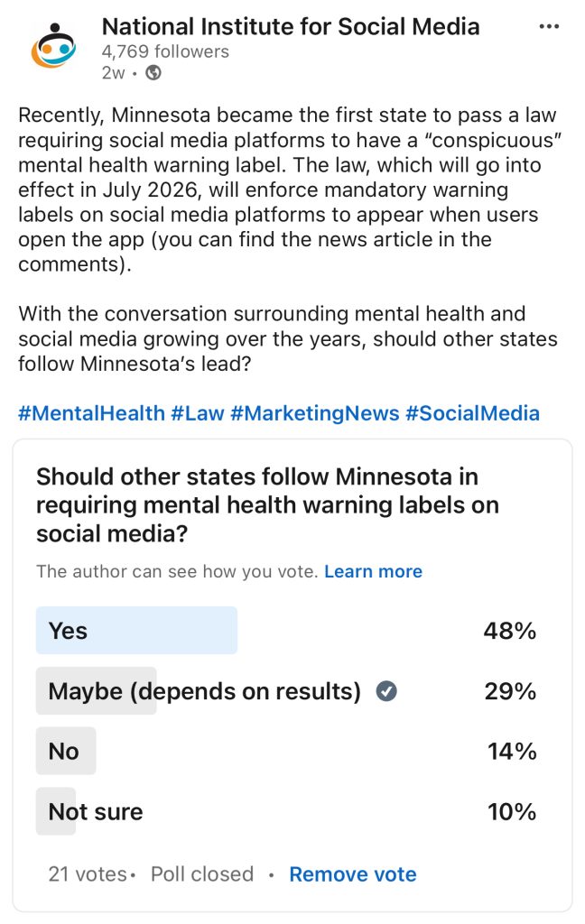Open the National Institute for Social Media page
The height and width of the screenshot is (924, 585).
291,26
